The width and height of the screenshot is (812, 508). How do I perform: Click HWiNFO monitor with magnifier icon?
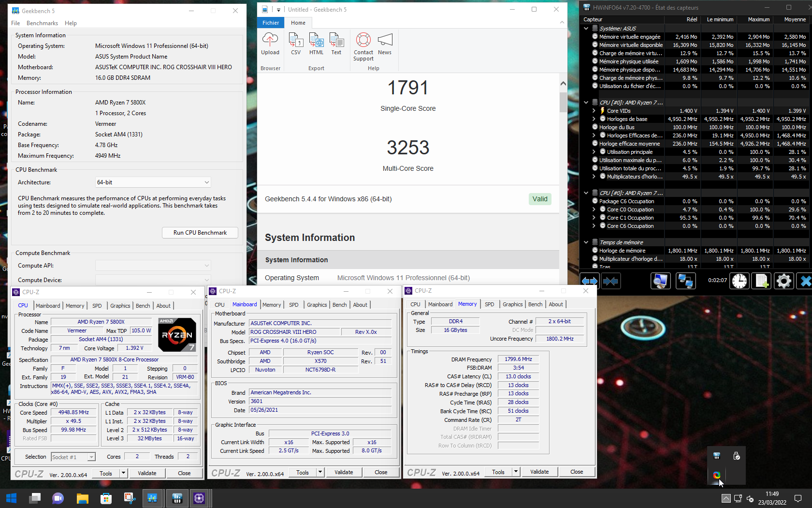pos(660,281)
